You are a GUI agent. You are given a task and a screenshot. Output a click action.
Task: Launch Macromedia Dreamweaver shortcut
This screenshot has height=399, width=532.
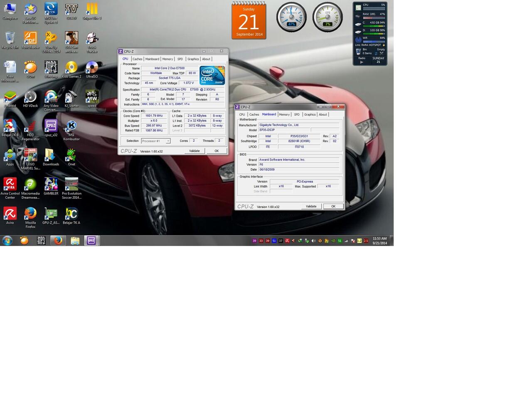pyautogui.click(x=30, y=188)
